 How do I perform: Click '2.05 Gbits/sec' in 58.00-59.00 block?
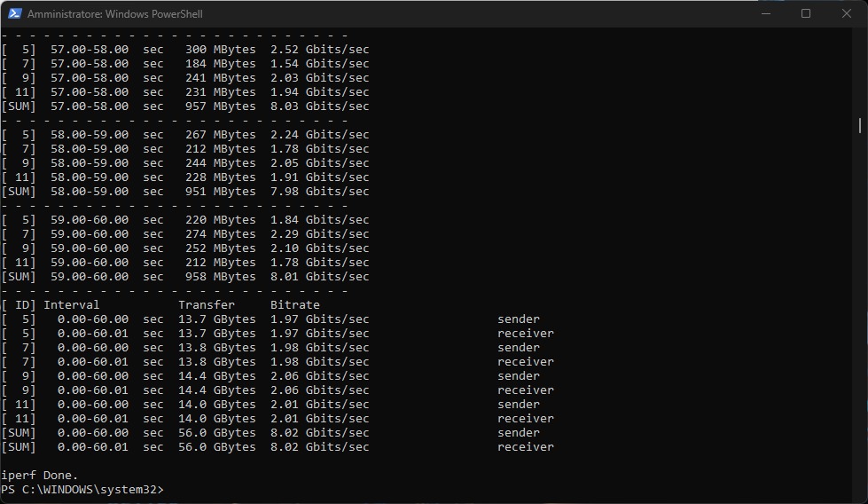coord(320,163)
